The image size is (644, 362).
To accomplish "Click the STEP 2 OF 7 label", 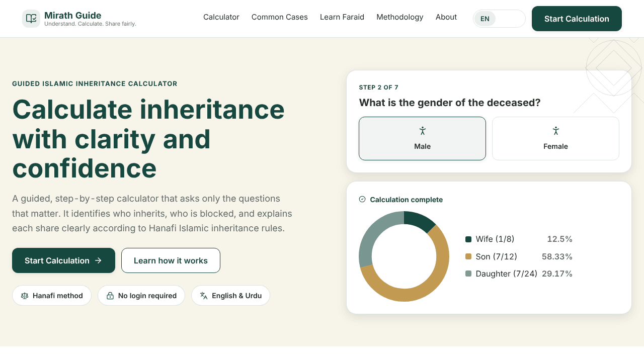I will click(x=379, y=87).
